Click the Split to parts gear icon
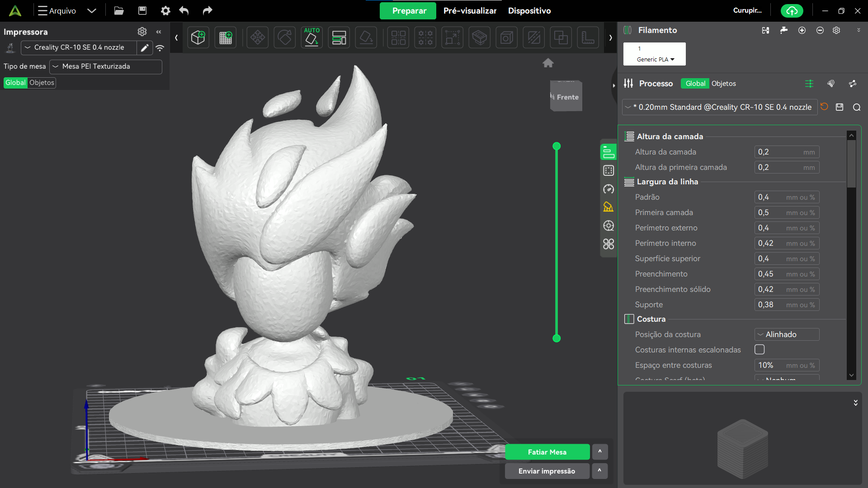This screenshot has width=868, height=488. point(425,38)
